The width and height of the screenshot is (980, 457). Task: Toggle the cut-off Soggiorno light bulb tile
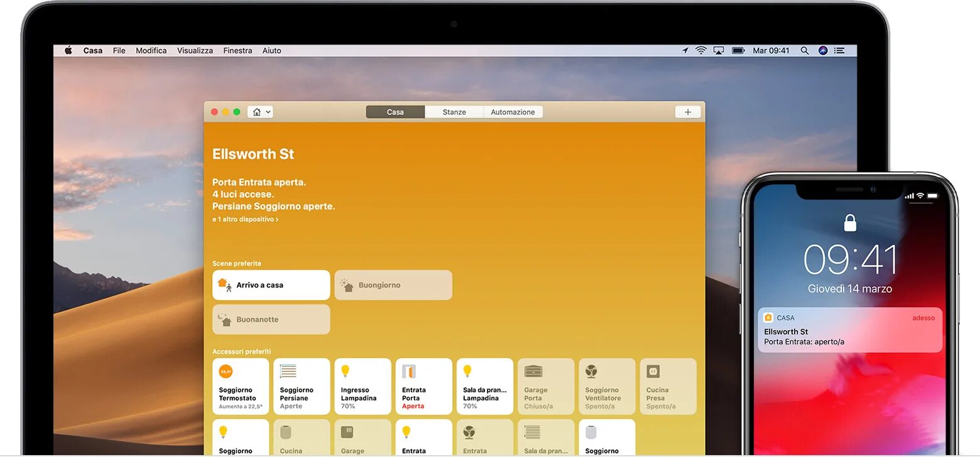[x=241, y=438]
